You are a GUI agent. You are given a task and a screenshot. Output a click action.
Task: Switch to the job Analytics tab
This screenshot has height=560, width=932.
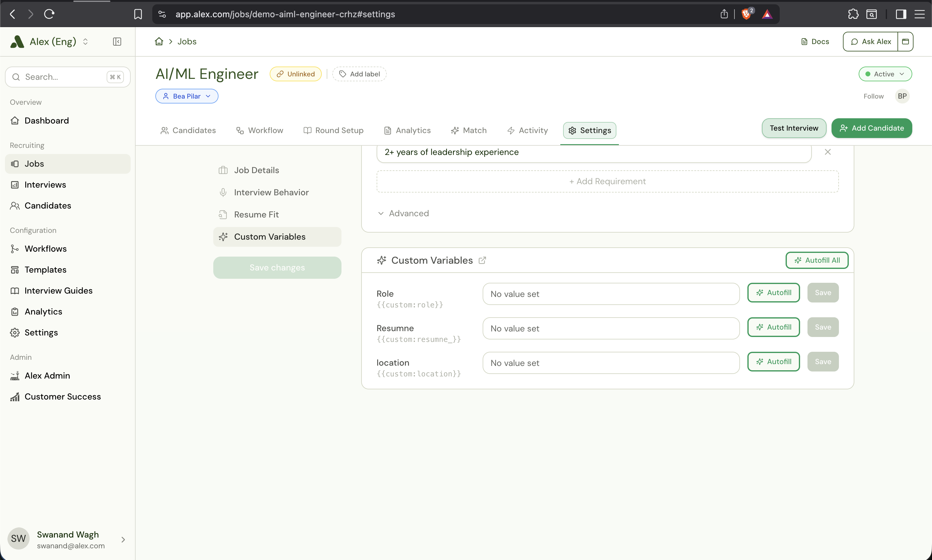[407, 131]
